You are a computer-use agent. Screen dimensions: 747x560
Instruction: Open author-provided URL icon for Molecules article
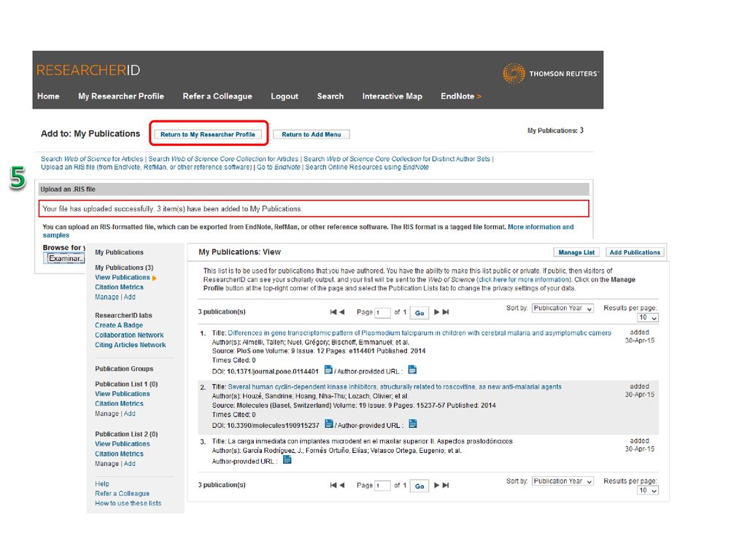[x=413, y=424]
